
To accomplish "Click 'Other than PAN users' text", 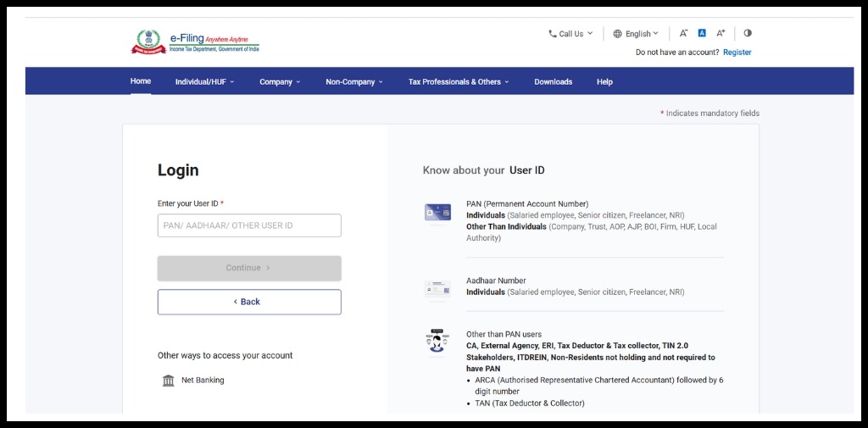I will (x=504, y=335).
